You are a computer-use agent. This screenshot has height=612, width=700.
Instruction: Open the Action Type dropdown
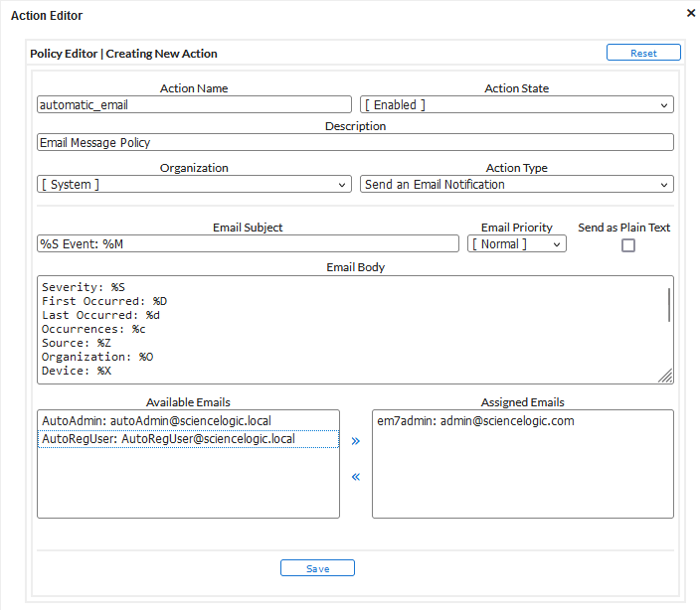point(516,184)
